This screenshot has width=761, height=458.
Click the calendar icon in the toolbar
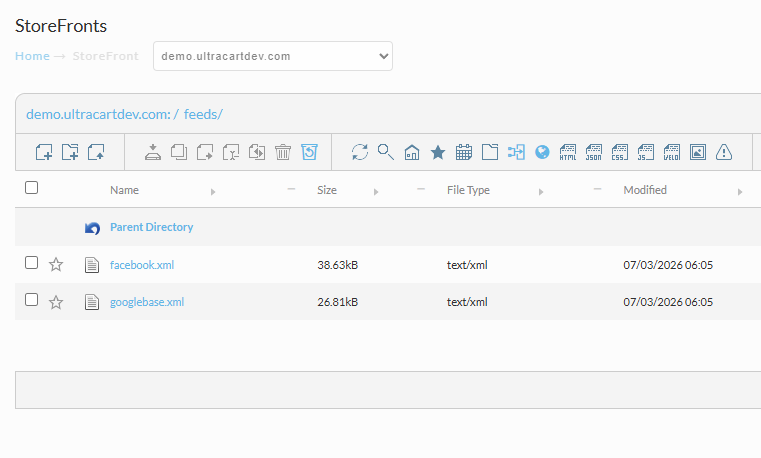464,152
